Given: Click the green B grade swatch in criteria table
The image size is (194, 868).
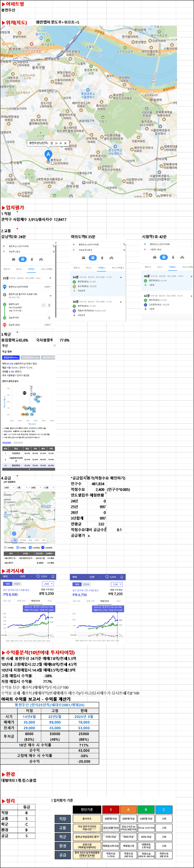Looking at the screenshot, I should tap(146, 809).
